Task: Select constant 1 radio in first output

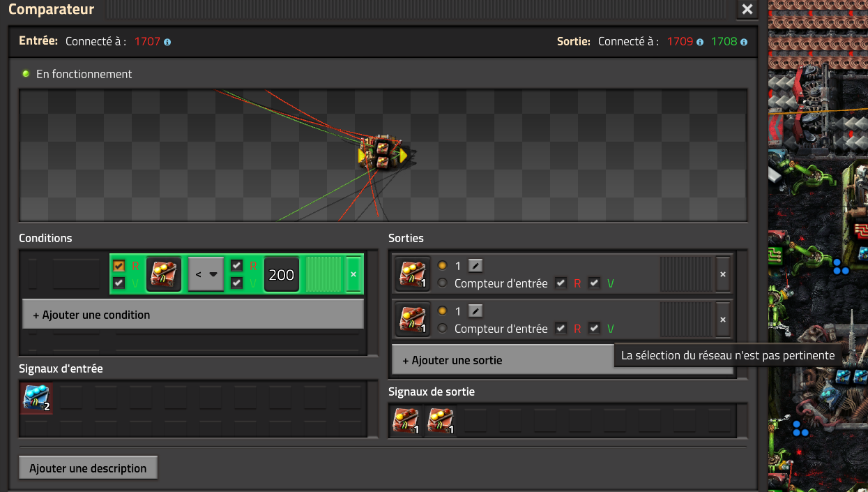Action: click(442, 266)
